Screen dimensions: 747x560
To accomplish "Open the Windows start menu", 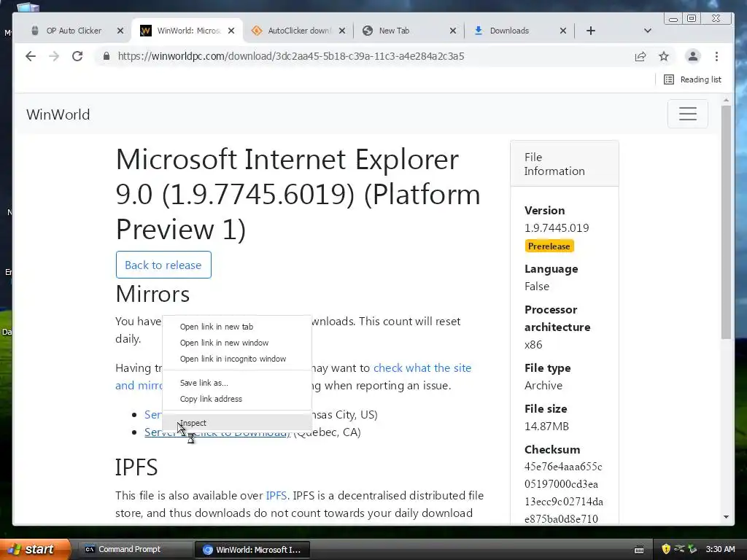I will point(35,549).
